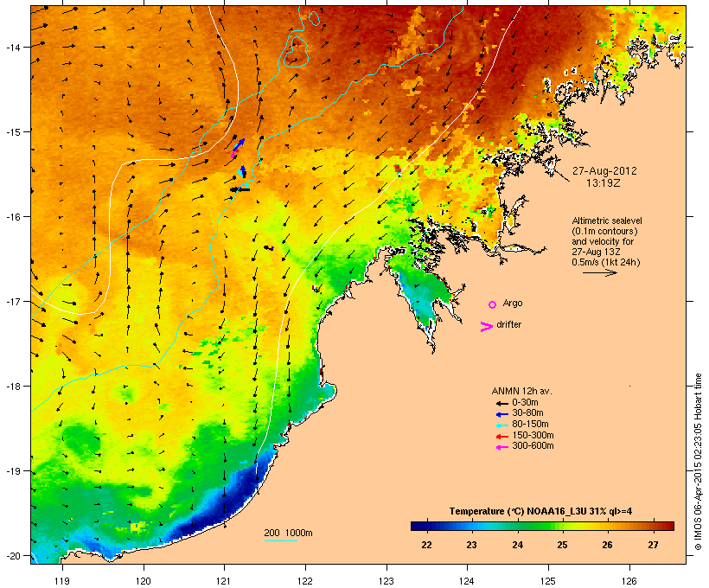This screenshot has height=588, width=709.
Task: Click the 126 longitude axis label
Action: pyautogui.click(x=629, y=581)
